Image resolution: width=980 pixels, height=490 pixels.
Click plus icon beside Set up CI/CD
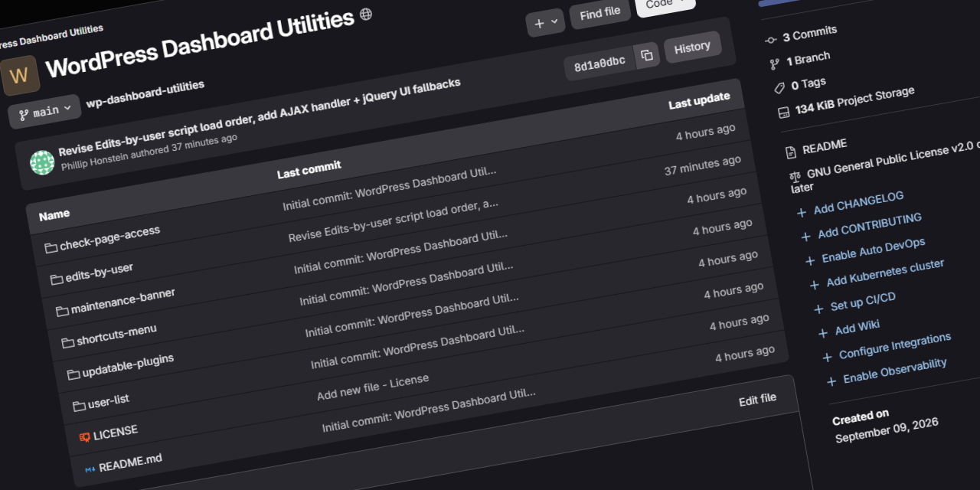[818, 309]
